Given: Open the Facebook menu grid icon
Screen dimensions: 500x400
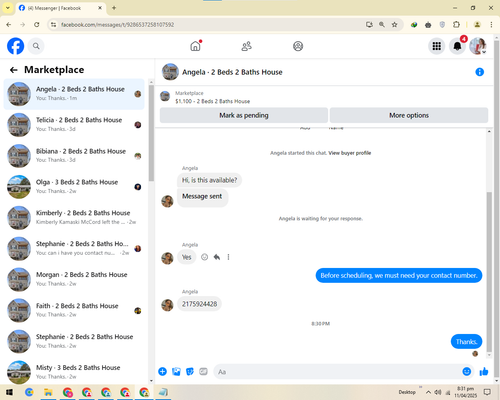Looking at the screenshot, I should click(x=437, y=46).
